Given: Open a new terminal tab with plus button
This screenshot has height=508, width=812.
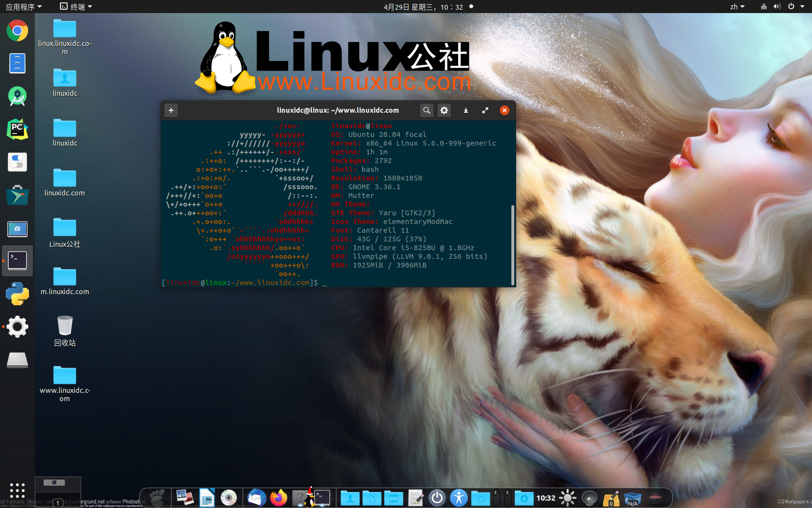Looking at the screenshot, I should (x=171, y=110).
